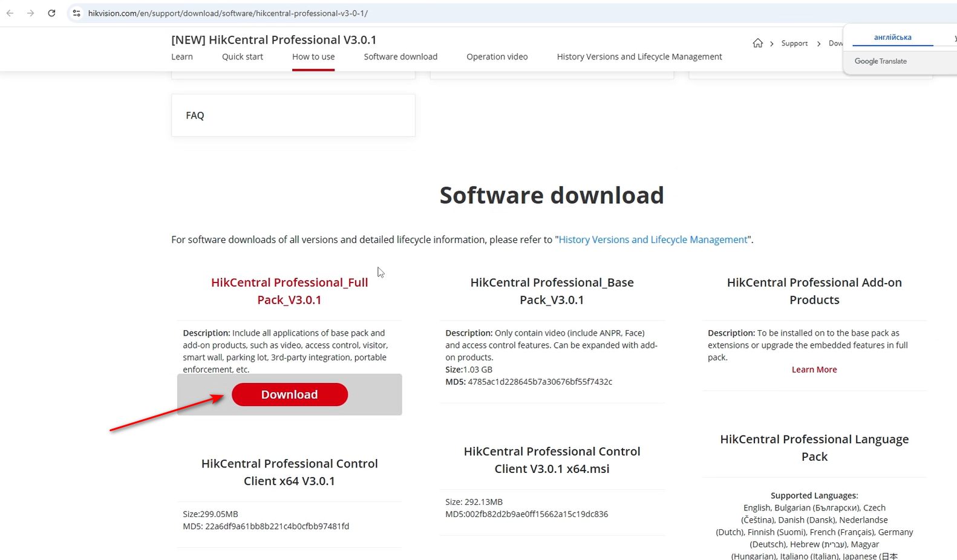Open site information icon in address bar
This screenshot has width=957, height=560.
(x=76, y=13)
